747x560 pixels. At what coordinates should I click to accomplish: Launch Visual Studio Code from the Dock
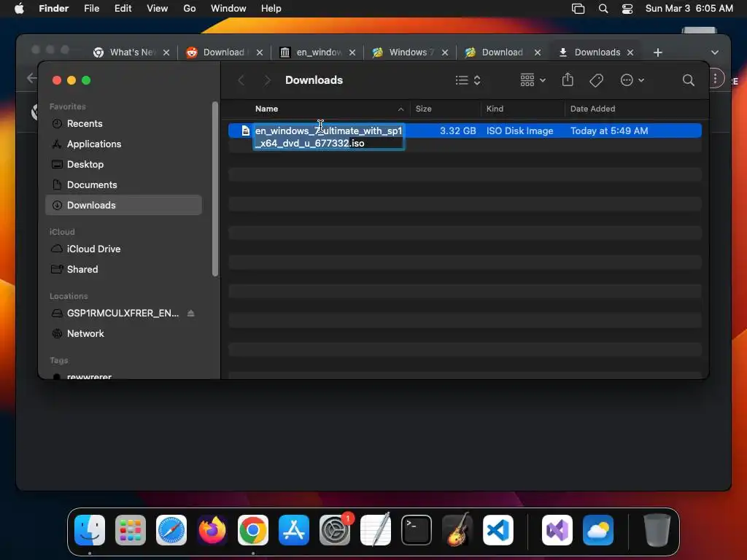point(498,530)
